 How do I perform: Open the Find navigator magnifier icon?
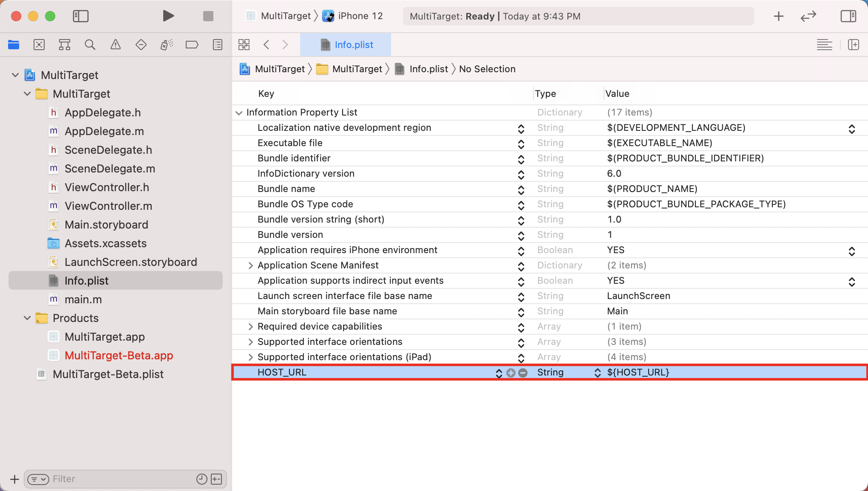(x=90, y=45)
